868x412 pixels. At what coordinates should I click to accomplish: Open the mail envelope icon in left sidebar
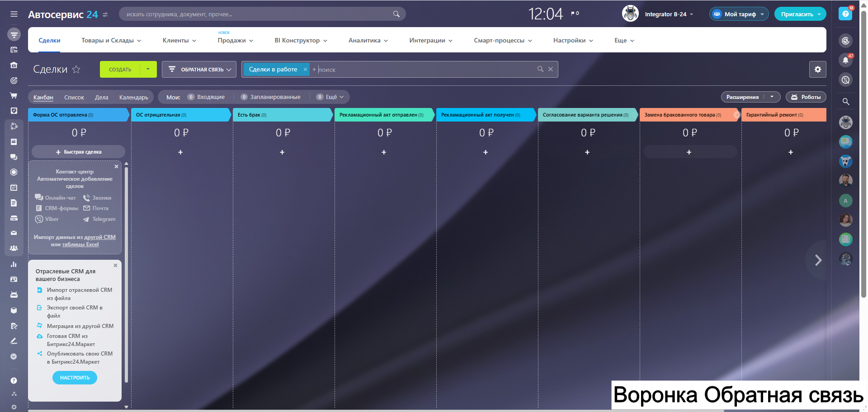(14, 233)
